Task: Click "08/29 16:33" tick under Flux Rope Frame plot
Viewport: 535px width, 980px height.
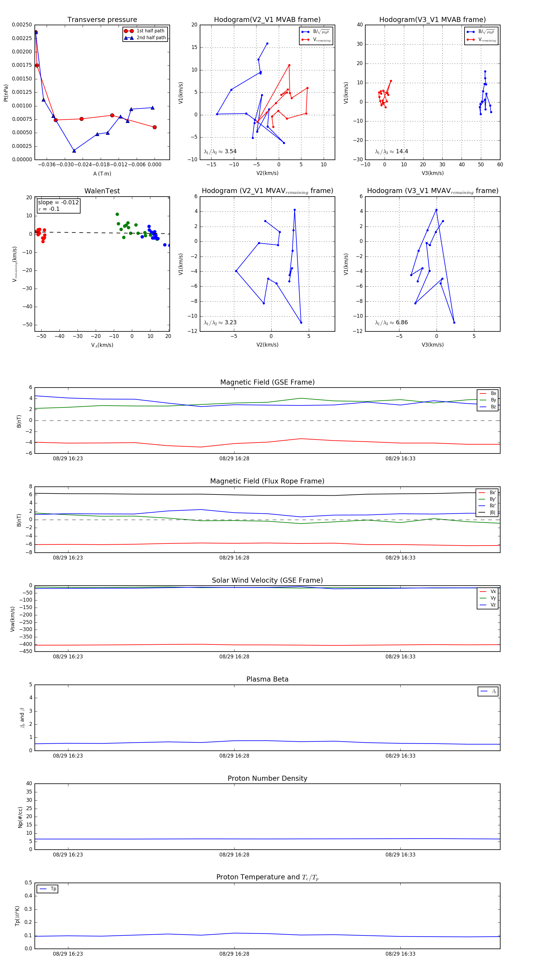Action: (x=400, y=558)
